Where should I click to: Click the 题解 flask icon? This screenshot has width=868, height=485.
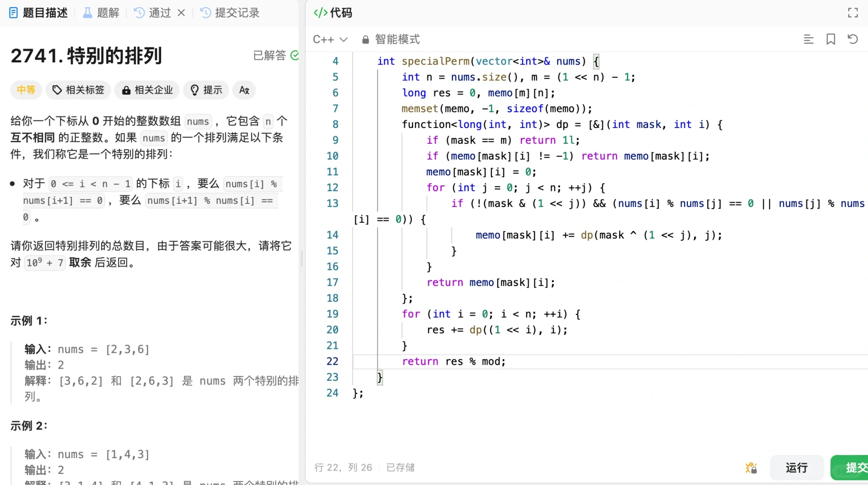(x=88, y=13)
